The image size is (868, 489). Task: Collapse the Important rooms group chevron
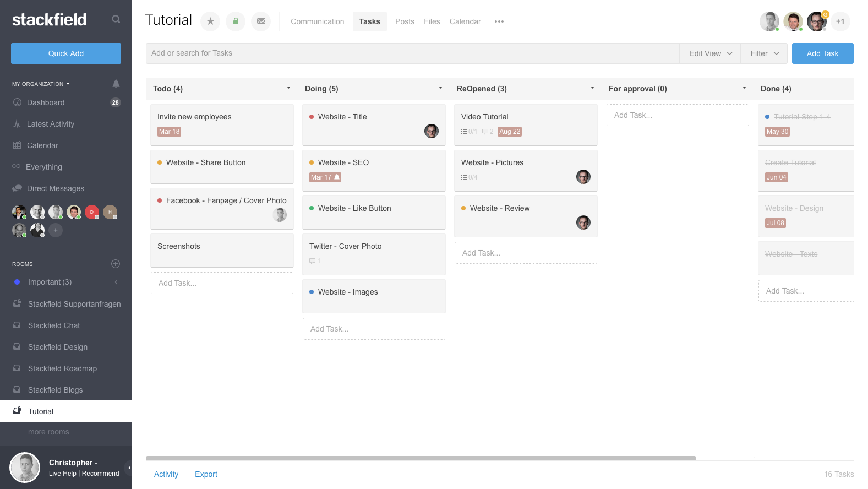tap(116, 282)
